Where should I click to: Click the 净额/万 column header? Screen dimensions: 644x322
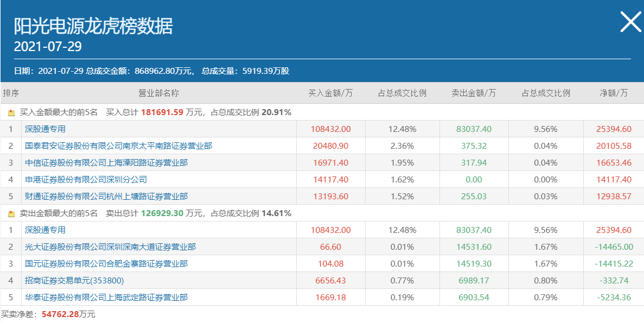coord(614,93)
